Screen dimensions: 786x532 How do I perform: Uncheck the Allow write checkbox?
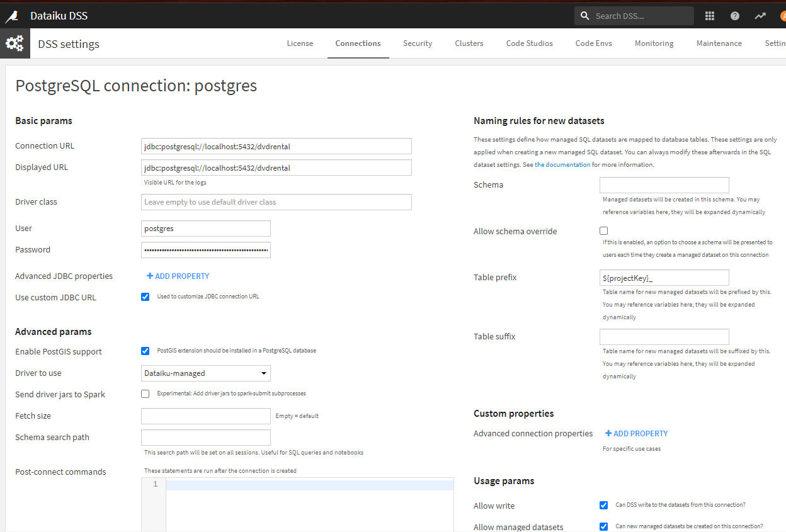pos(604,505)
